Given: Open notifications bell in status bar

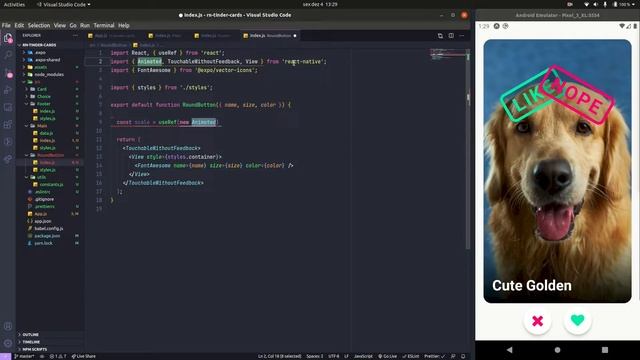Looking at the screenshot, I should [463, 356].
